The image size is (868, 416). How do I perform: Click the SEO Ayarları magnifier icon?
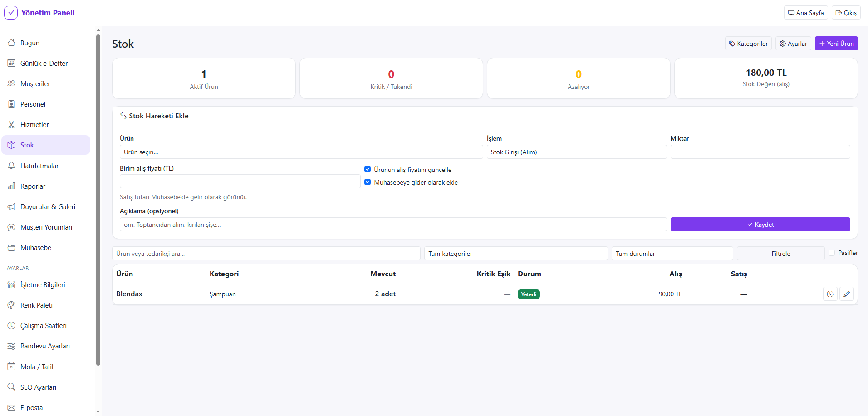[x=11, y=387]
